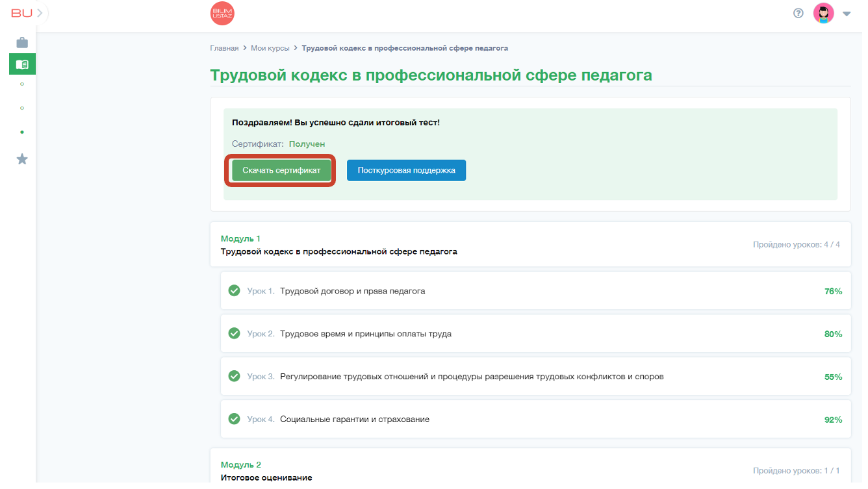The width and height of the screenshot is (868, 489).
Task: Click the Получен certificate status text
Action: coord(307,144)
